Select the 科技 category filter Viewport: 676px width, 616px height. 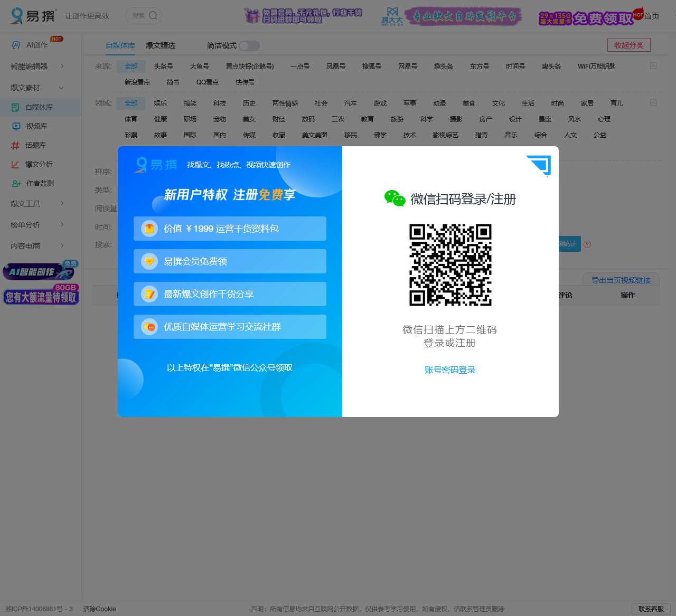220,103
